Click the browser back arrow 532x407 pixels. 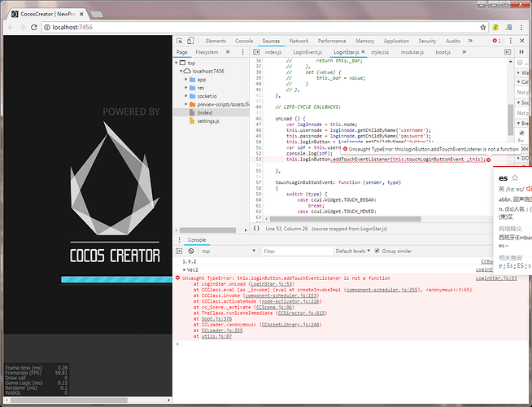coord(11,27)
